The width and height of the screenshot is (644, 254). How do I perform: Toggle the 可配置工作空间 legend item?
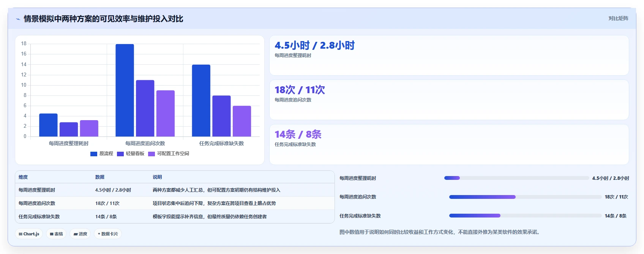[169, 154]
